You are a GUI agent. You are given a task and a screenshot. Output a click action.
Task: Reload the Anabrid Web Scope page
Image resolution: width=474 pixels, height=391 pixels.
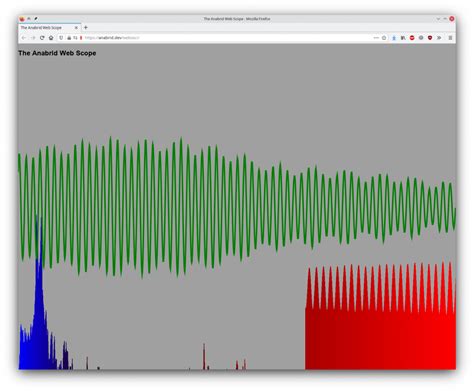tap(42, 38)
